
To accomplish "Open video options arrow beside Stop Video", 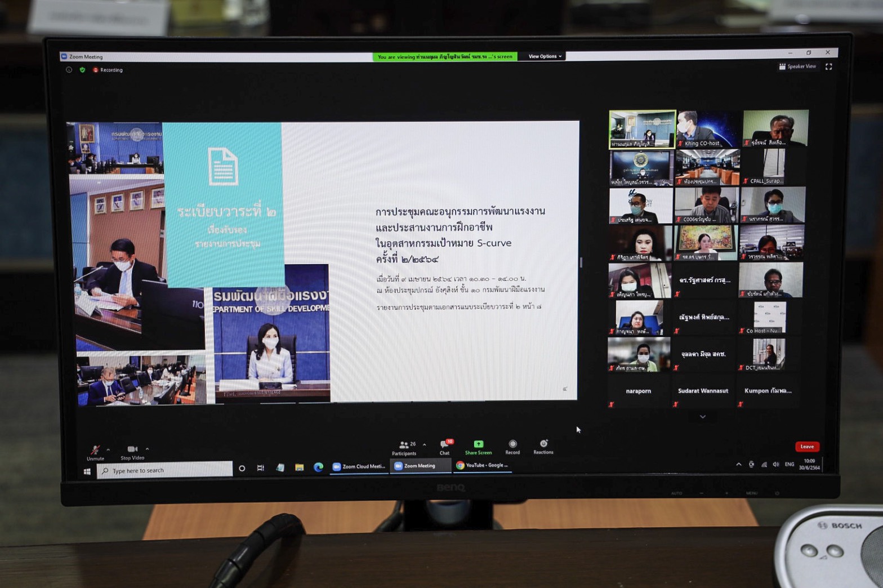I will point(147,449).
